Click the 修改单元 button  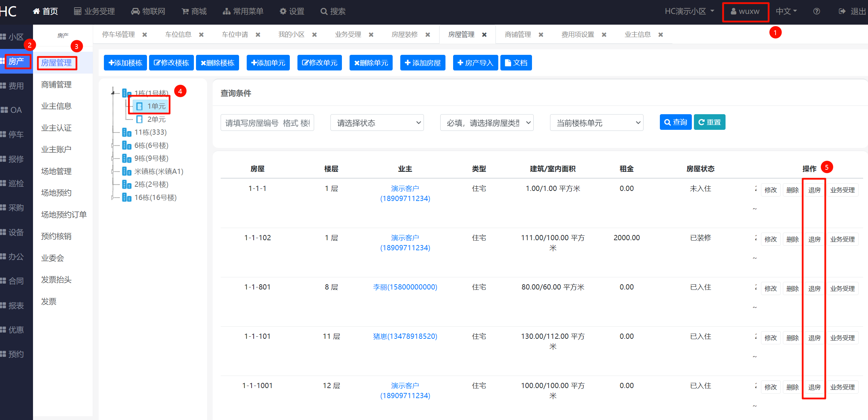pyautogui.click(x=320, y=63)
